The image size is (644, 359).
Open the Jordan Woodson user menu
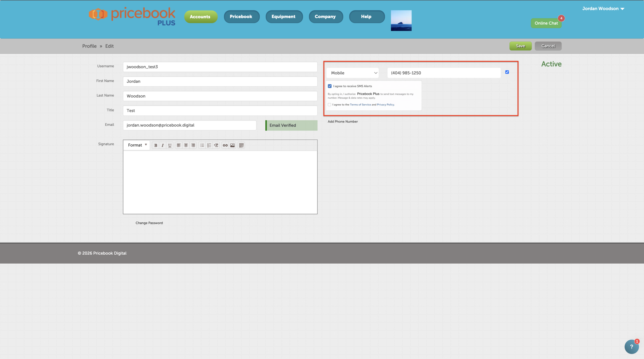pos(603,9)
